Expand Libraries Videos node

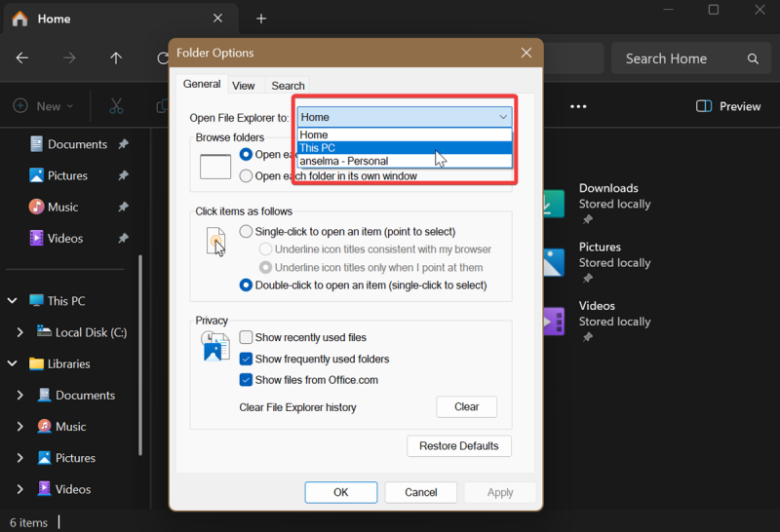pos(19,489)
